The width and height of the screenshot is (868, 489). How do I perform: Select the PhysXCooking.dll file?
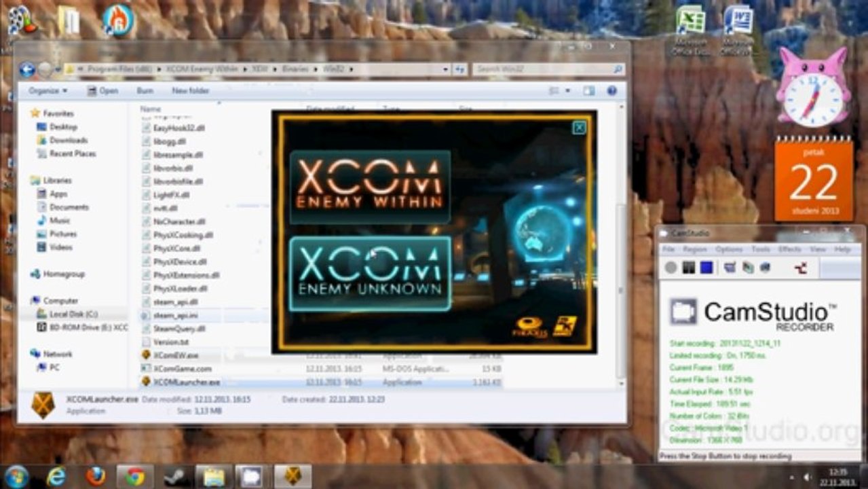(177, 235)
